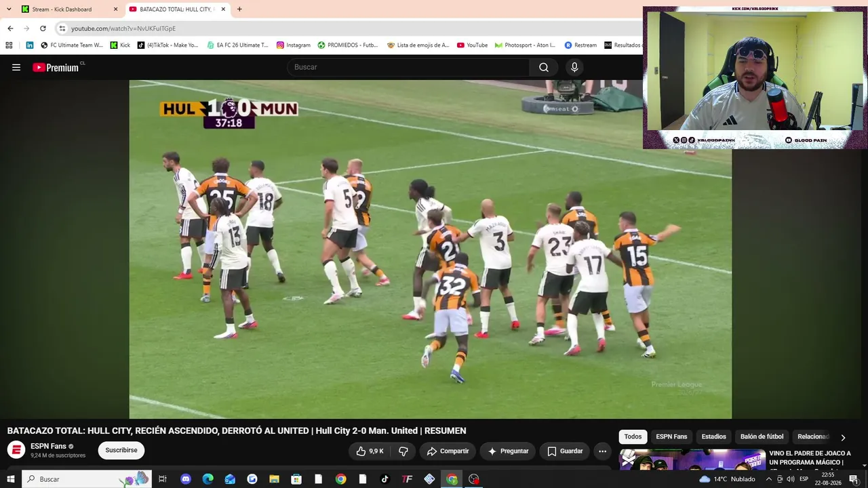Launch Discord from the taskbar
868x488 pixels.
186,479
